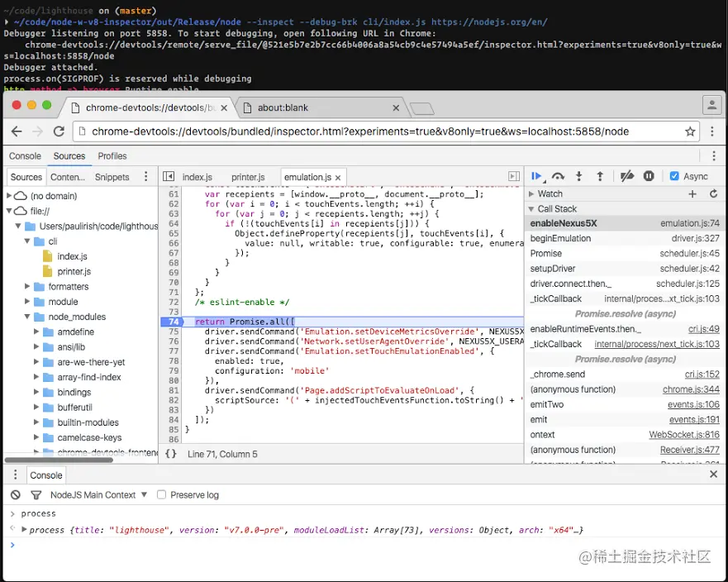Click the navigator horizontal scrollbar
The image size is (728, 582).
59,460
